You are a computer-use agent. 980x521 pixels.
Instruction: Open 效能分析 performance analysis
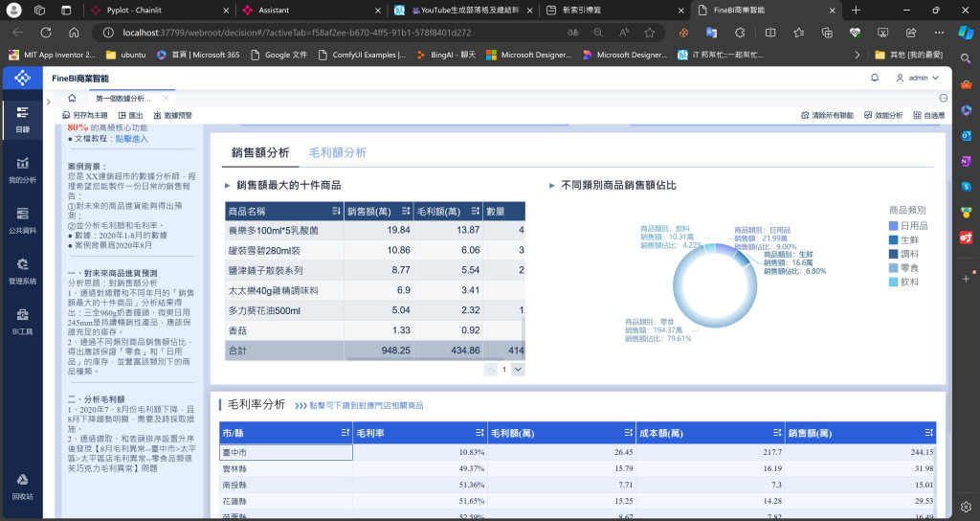(883, 115)
